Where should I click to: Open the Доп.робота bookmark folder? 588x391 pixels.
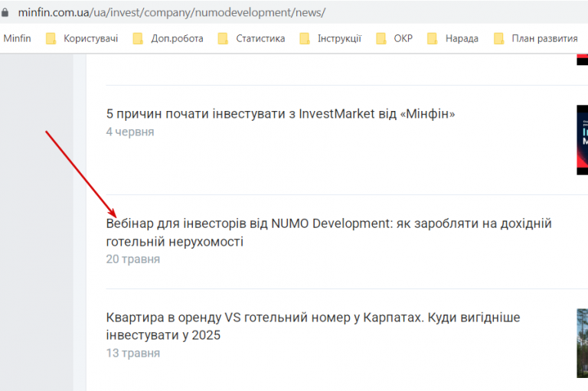pyautogui.click(x=168, y=38)
